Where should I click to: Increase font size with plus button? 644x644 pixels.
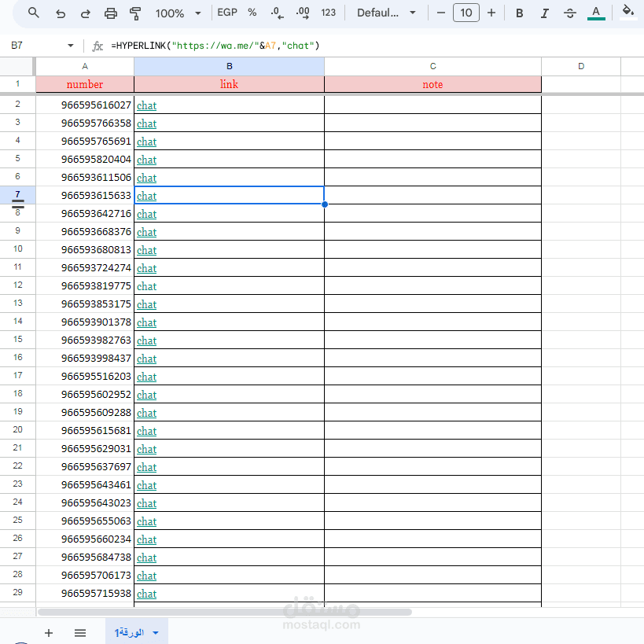491,13
